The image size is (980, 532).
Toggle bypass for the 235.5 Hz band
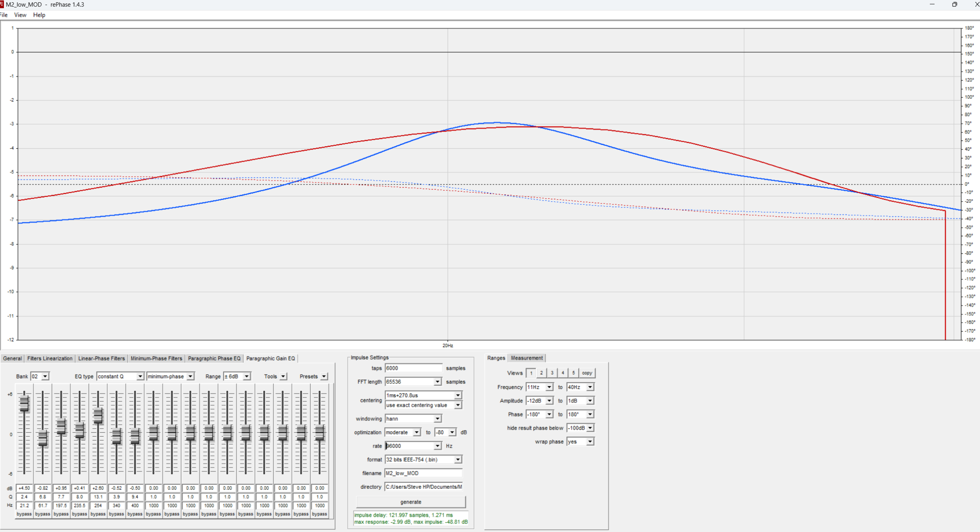click(79, 514)
